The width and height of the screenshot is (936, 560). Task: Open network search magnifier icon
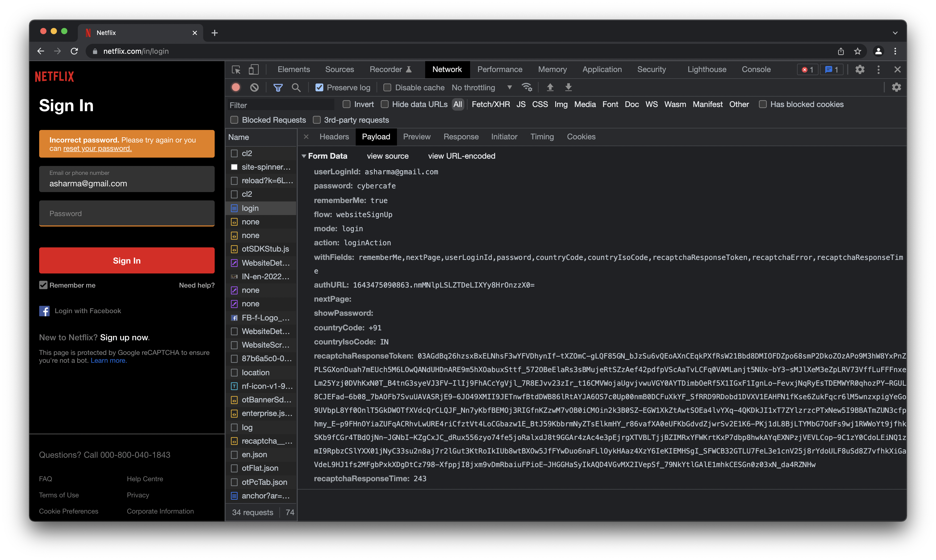[x=296, y=87]
